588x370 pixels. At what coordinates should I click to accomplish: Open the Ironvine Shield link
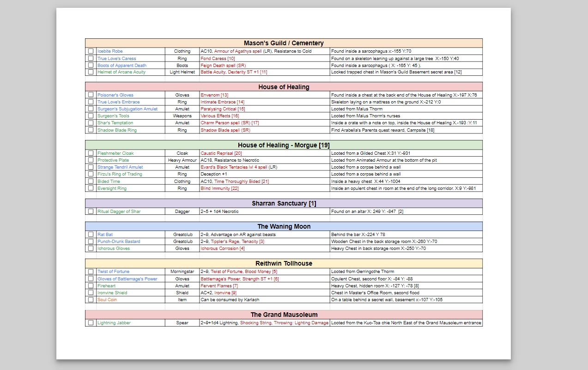pyautogui.click(x=112, y=293)
